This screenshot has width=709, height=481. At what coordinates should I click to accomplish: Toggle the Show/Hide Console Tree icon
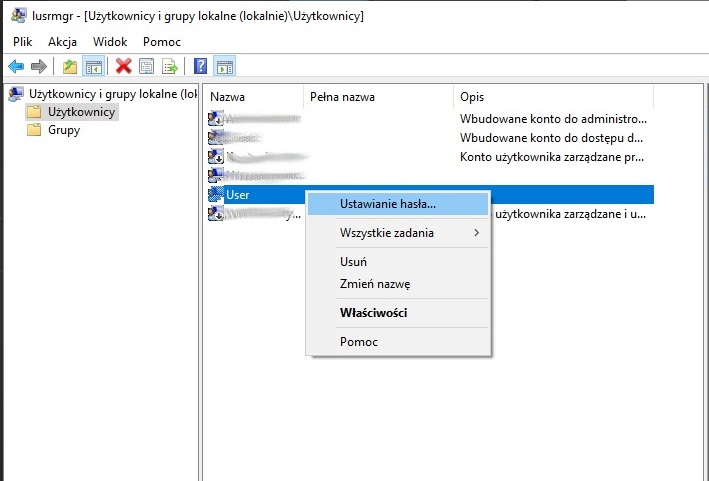pyautogui.click(x=94, y=66)
